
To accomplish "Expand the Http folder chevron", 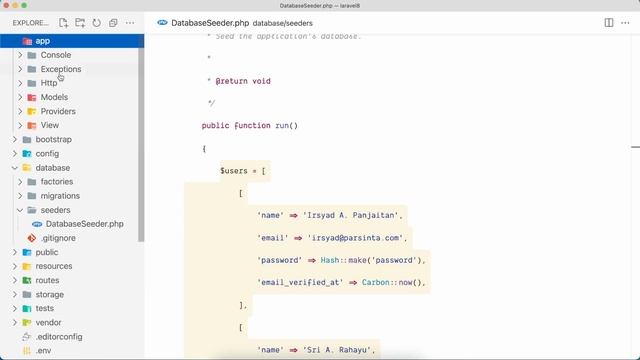I will coord(20,83).
